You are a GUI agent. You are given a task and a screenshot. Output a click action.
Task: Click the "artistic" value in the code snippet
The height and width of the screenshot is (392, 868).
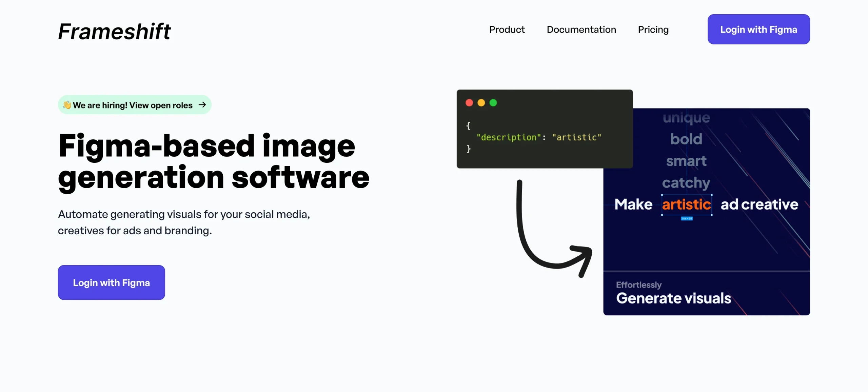(x=576, y=137)
